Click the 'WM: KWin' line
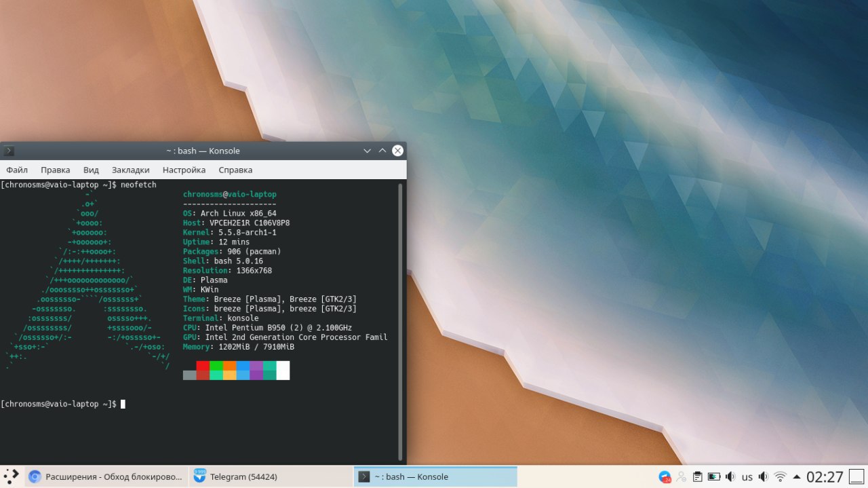Screen dimensions: 868x488 tap(201, 289)
